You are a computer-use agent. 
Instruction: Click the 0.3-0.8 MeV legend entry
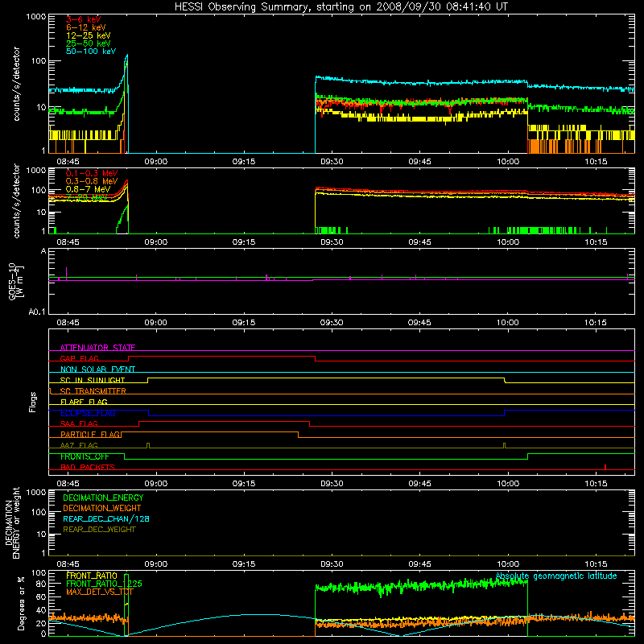(x=92, y=181)
